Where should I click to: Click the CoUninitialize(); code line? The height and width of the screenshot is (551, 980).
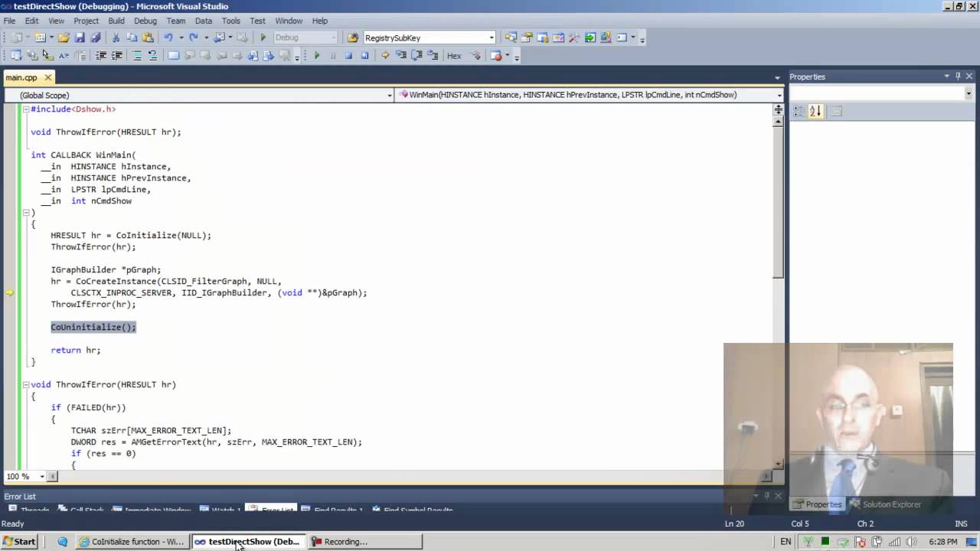pyautogui.click(x=93, y=327)
